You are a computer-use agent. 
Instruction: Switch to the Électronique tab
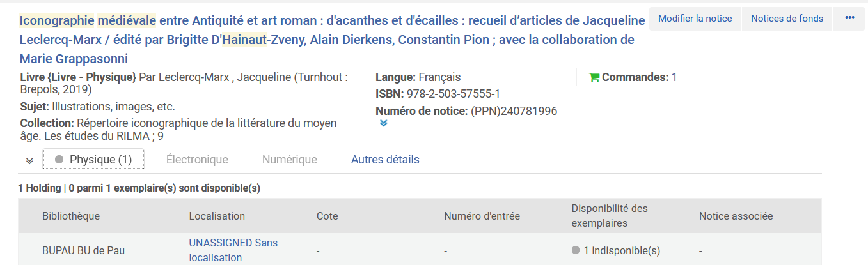(x=197, y=160)
